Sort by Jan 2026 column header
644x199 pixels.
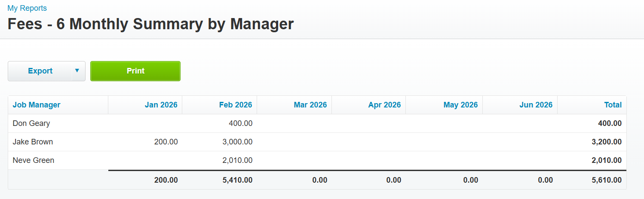[161, 105]
